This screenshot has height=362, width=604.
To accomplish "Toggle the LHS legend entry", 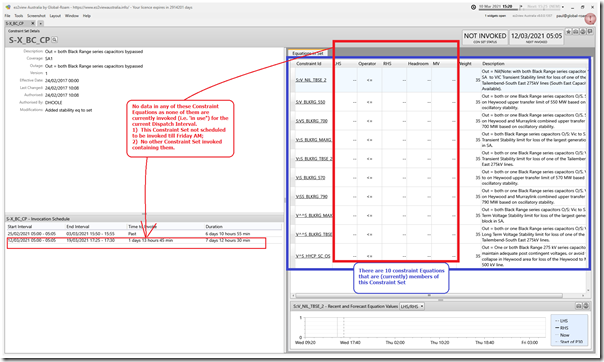I will tap(561, 321).
